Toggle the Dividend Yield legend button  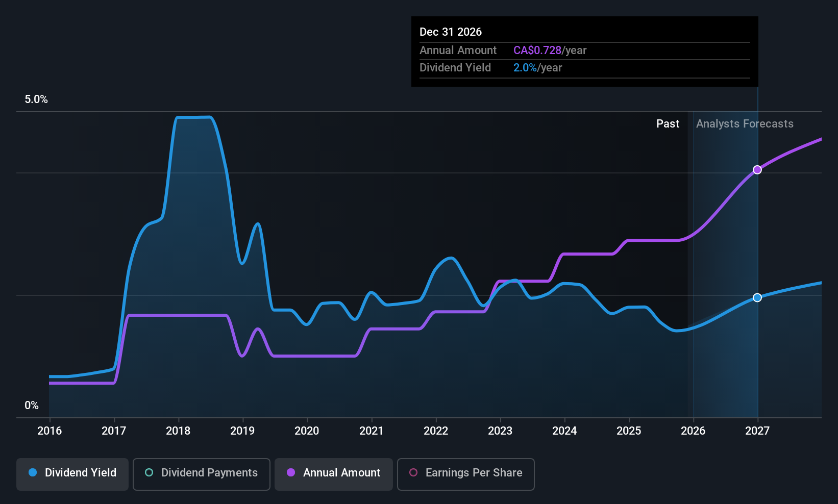point(72,473)
